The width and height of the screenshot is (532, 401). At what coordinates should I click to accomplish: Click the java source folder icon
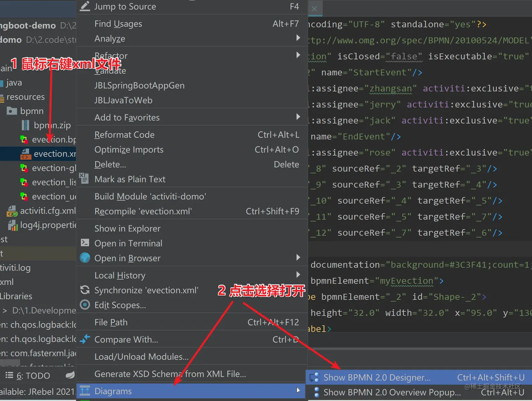click(2, 83)
